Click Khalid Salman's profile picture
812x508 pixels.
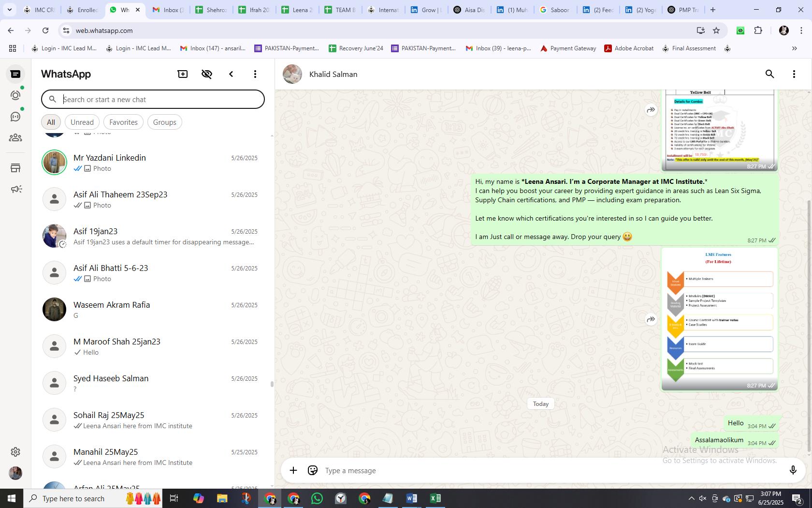[292, 74]
